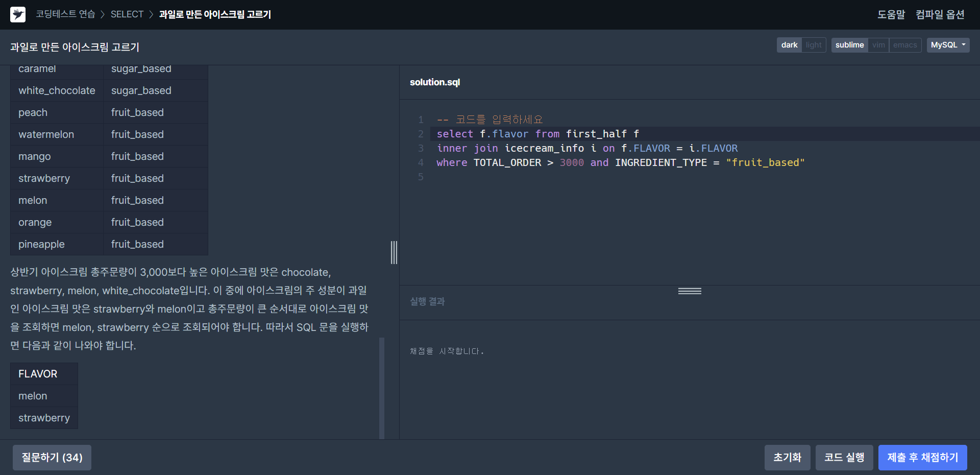Open the 도움말 help menu
Viewport: 980px width, 475px height.
(x=891, y=14)
